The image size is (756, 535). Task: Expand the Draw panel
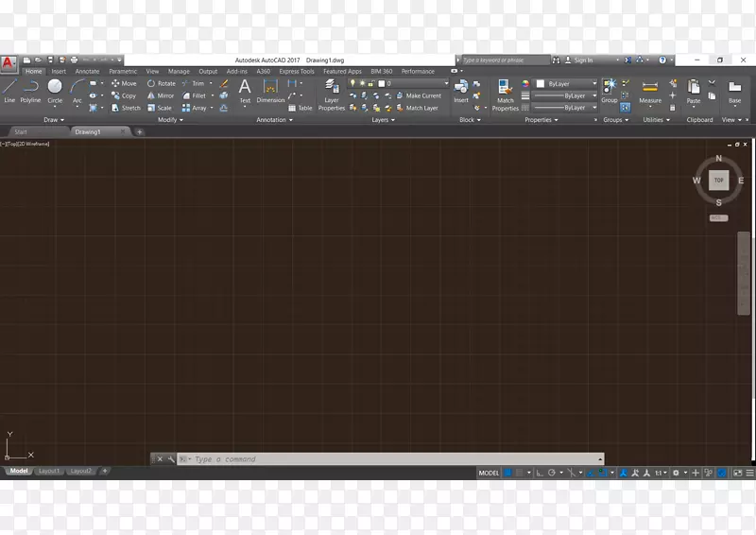54,120
